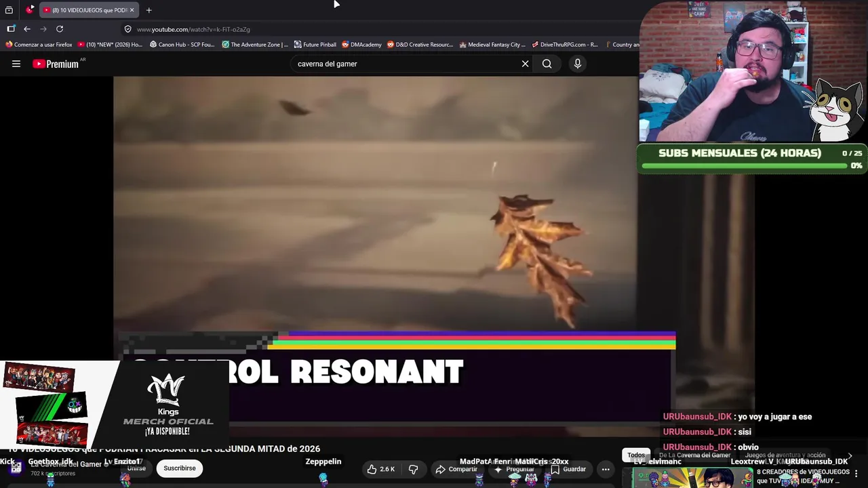Reload the page with the refresh icon
Screen dimensions: 868x488
pos(60,29)
